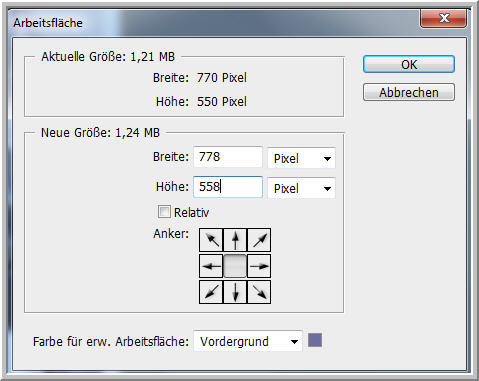Image resolution: width=479 pixels, height=381 pixels.
Task: Set anchor to top-left arrow
Action: [211, 240]
